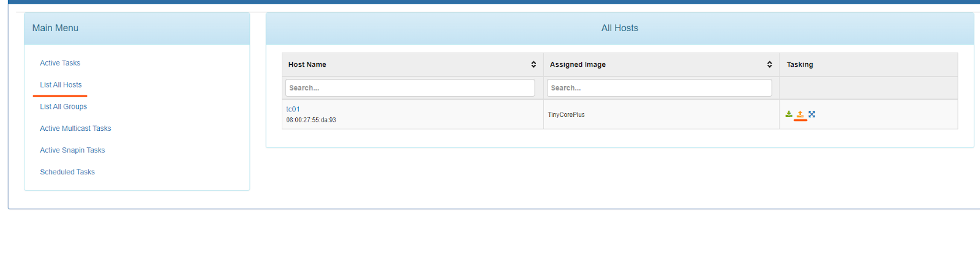Click the Main Menu panel heading
Screen dimensions: 980x255
click(x=55, y=28)
